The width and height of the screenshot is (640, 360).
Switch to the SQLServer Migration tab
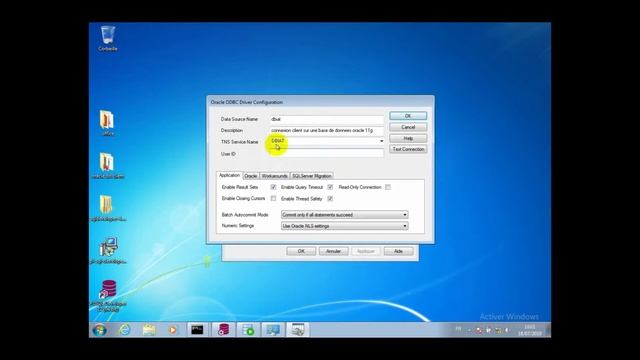311,176
